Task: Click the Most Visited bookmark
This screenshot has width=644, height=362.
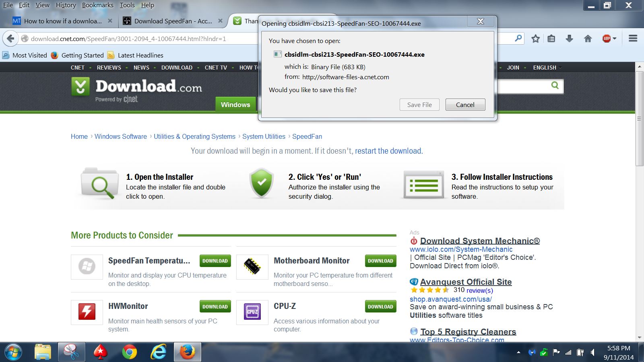Action: point(25,55)
